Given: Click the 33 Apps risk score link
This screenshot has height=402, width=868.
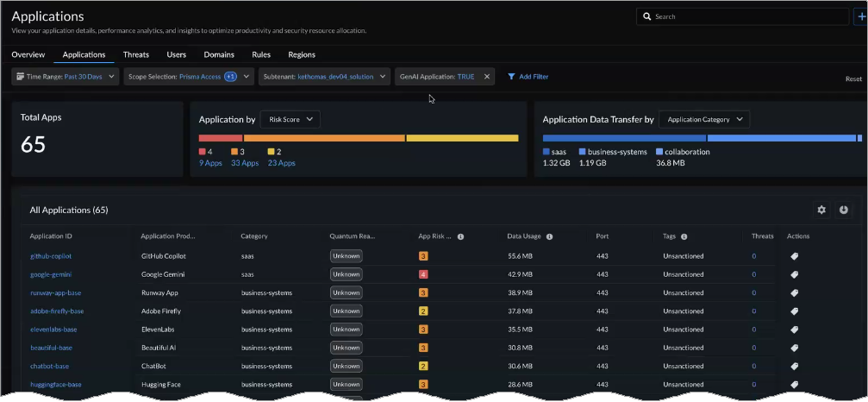Looking at the screenshot, I should click(x=245, y=163).
